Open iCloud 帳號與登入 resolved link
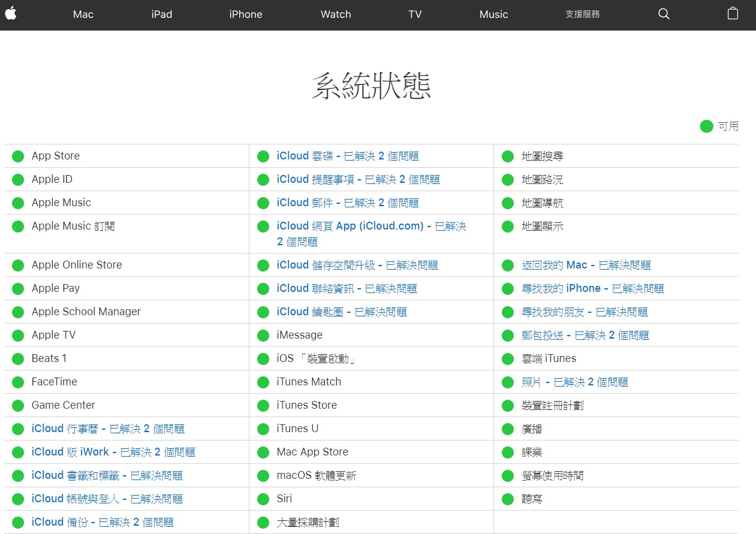The height and width of the screenshot is (534, 756). [x=107, y=499]
